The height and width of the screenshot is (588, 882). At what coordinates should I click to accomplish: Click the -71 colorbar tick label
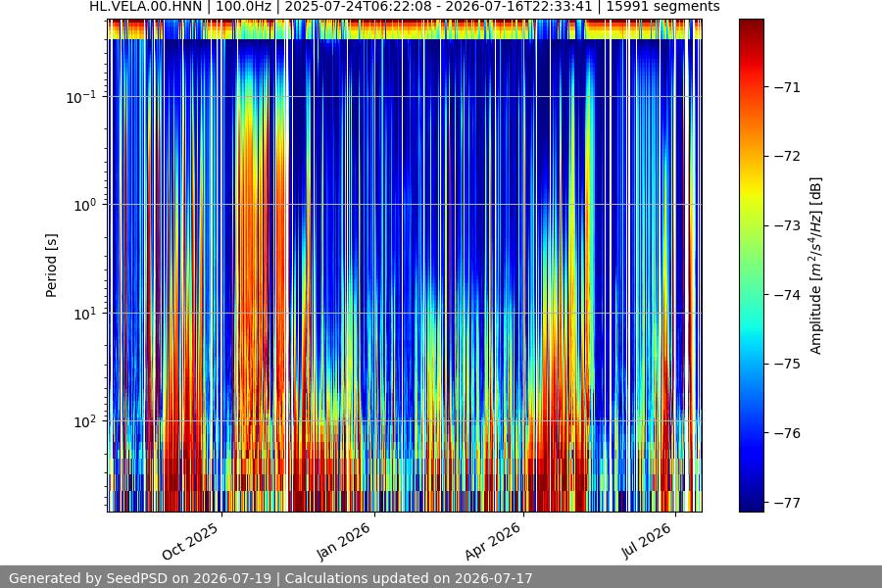(788, 87)
